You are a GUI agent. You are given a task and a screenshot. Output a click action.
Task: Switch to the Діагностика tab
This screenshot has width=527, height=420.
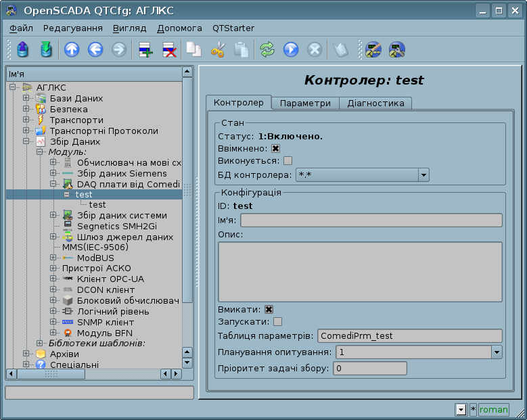(x=375, y=103)
